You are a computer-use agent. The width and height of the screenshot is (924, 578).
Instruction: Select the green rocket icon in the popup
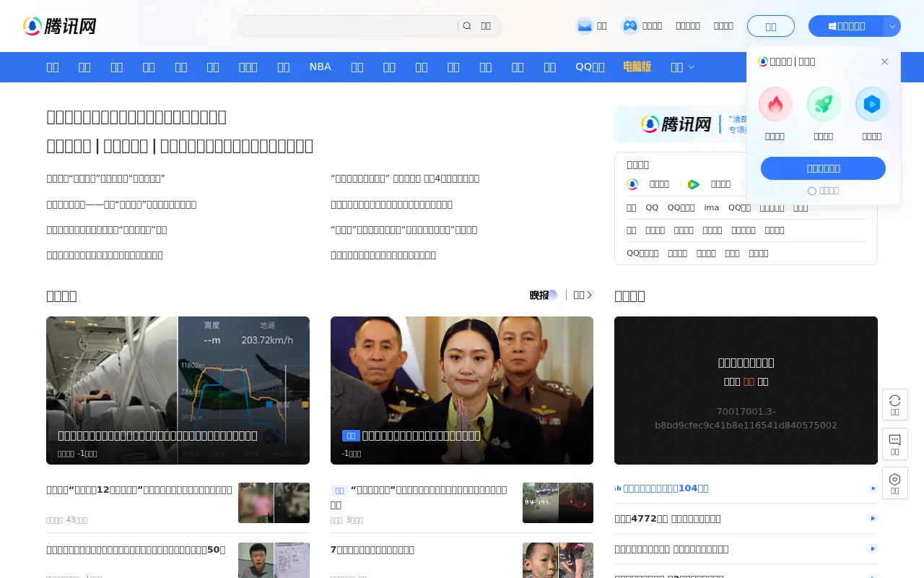tap(824, 105)
